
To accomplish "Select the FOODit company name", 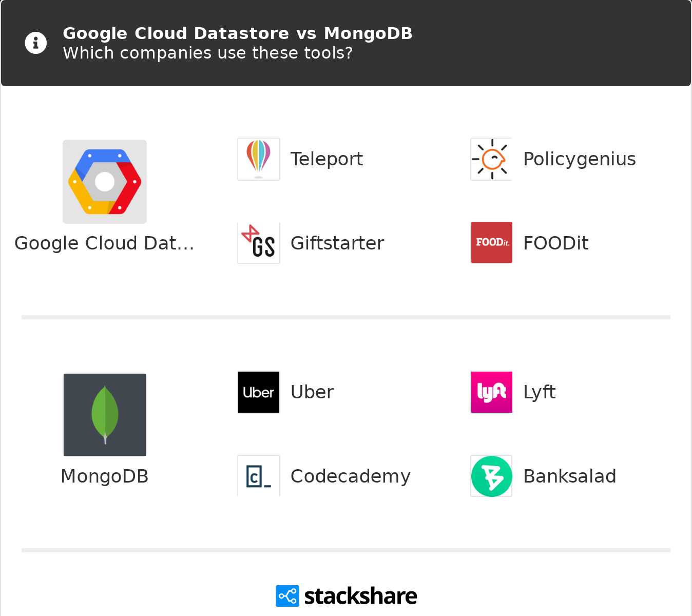I will tap(555, 243).
